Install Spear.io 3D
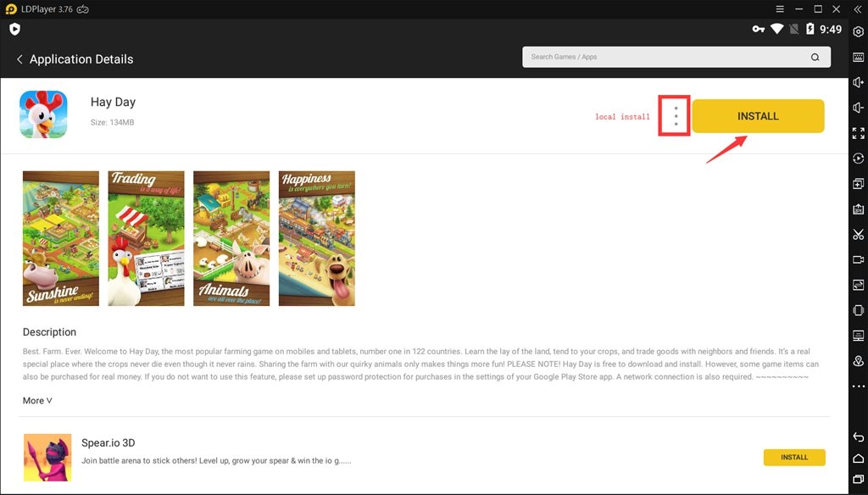This screenshot has height=495, width=868. (x=794, y=458)
